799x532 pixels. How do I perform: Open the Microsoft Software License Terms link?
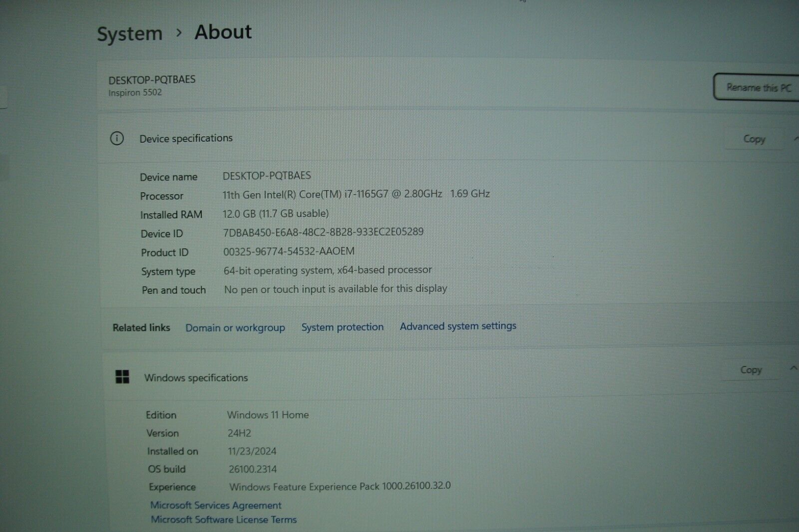[x=223, y=519]
